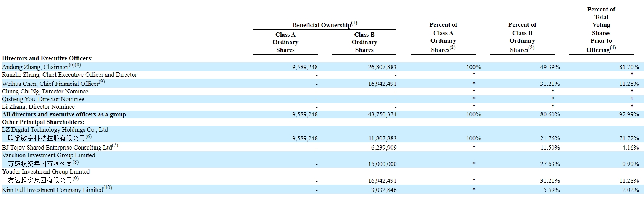
Task: Open footnote 7 beside BJ Tojoy
Action: click(x=115, y=145)
